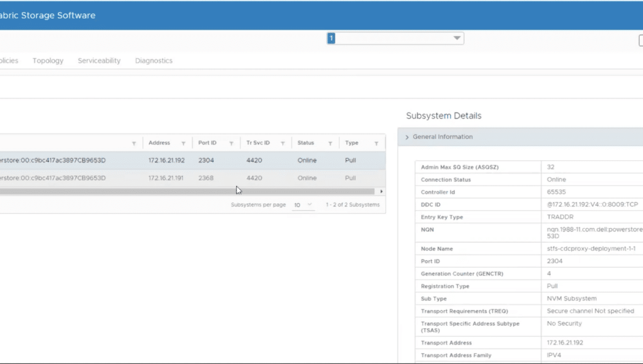Sort by the Type column header
This screenshot has height=364, width=643.
click(351, 143)
